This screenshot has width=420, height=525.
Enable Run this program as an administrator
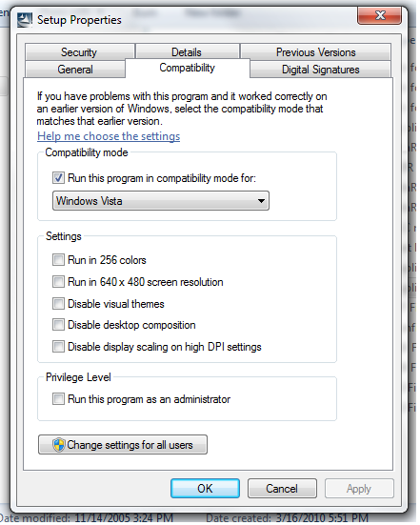[58, 399]
